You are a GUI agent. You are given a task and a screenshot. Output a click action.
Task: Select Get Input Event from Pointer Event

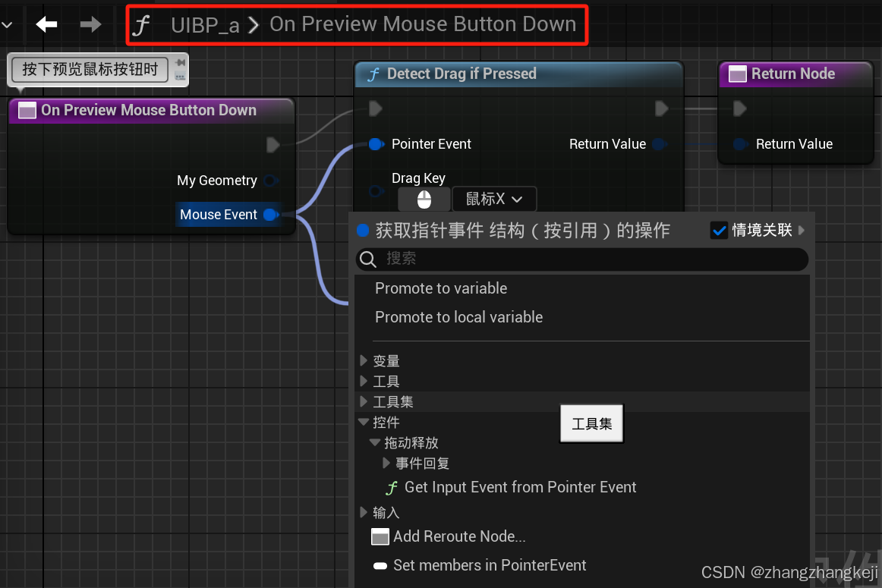coord(511,487)
